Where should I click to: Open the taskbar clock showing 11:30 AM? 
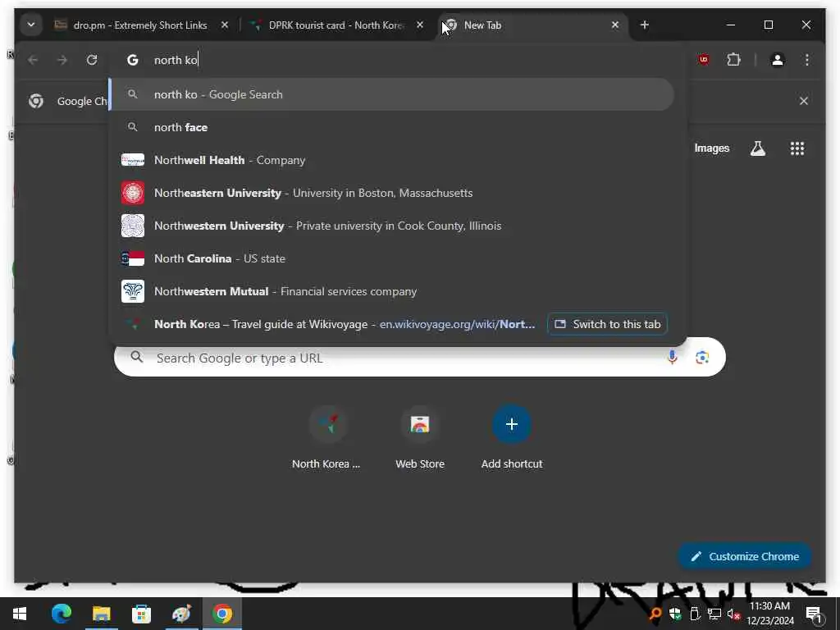(x=769, y=614)
